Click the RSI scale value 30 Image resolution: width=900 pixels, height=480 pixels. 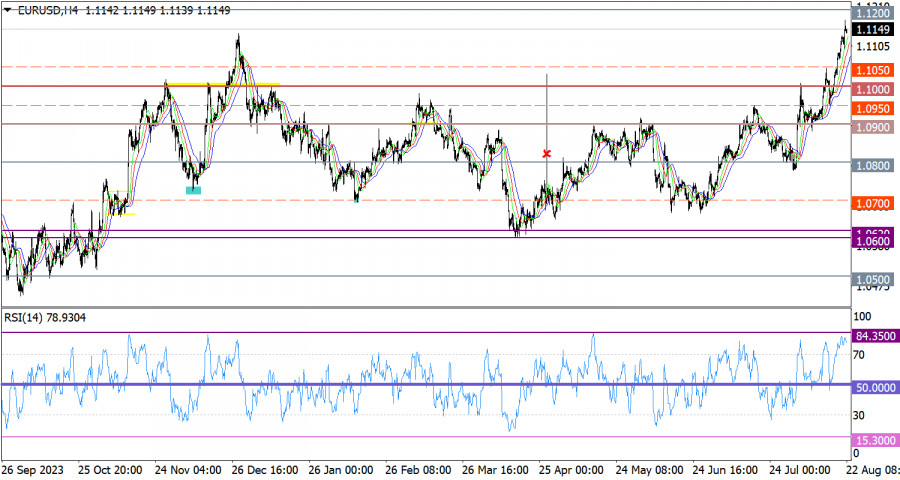click(859, 415)
